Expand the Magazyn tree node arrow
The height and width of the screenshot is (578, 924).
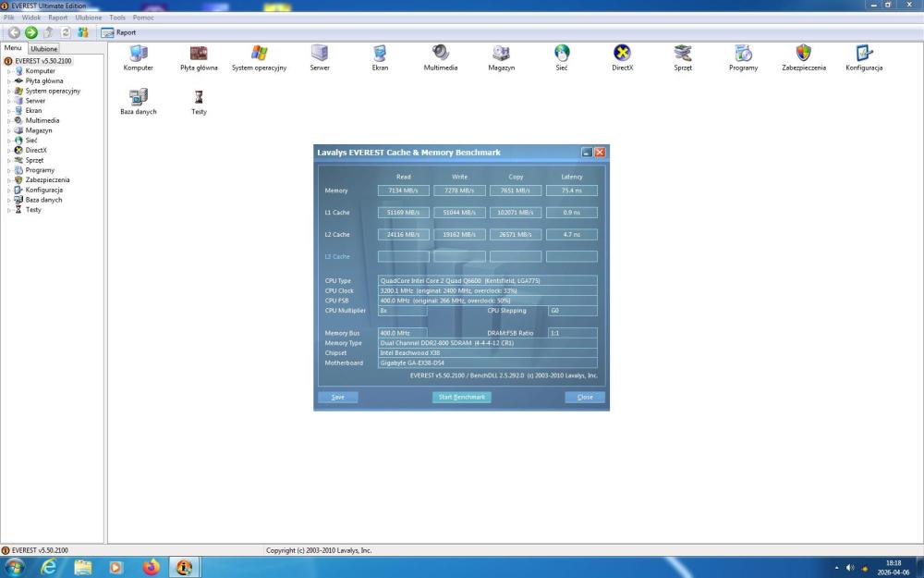(9, 130)
